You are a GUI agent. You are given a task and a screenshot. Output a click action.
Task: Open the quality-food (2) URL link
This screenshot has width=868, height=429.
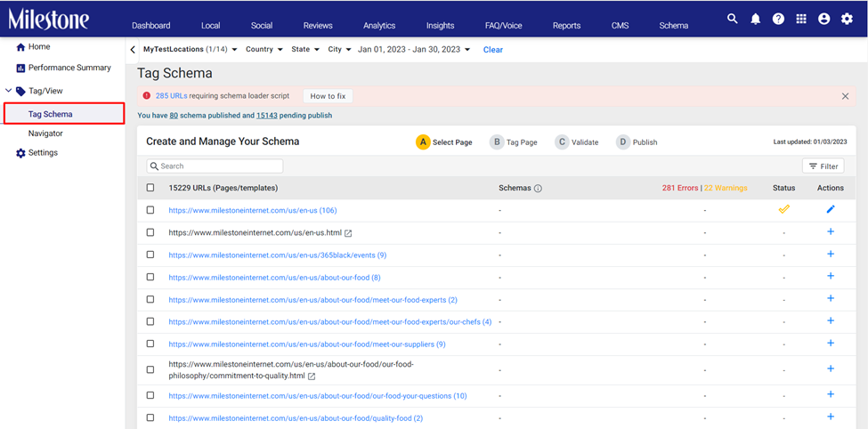[296, 418]
